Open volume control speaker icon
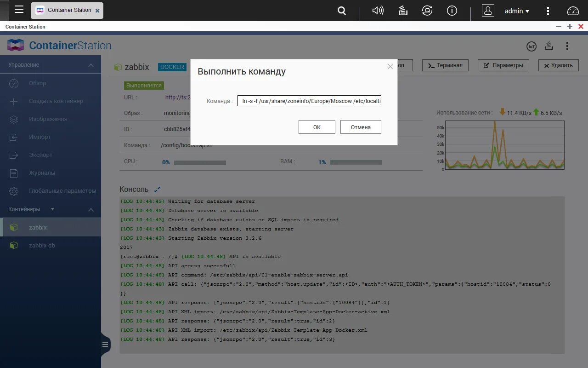Screen dimensions: 588x368 click(x=378, y=11)
